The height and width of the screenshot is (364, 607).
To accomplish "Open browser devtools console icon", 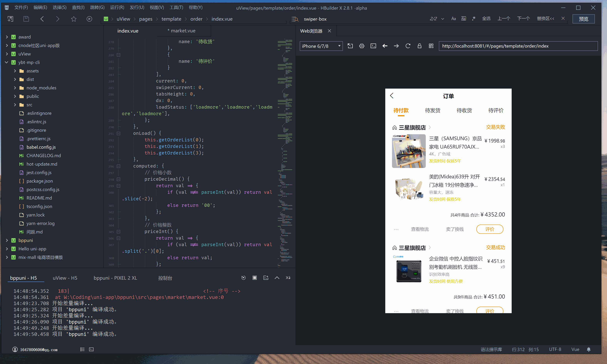I will point(373,46).
